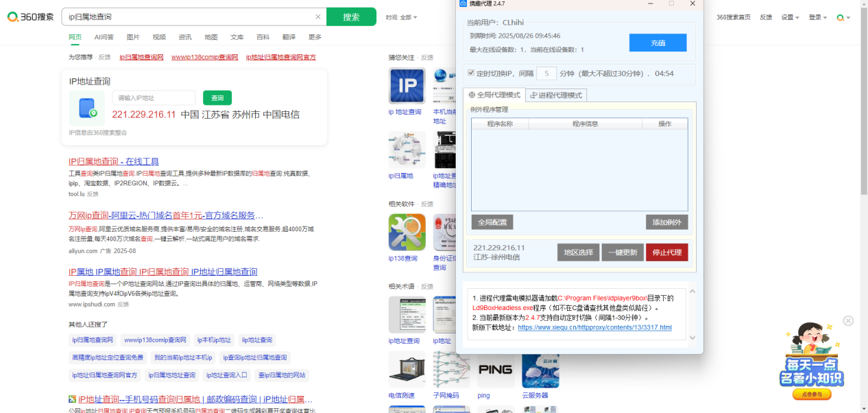Image resolution: width=868 pixels, height=413 pixels.
Task: Click the 云服务器 cloud icon
Action: (540, 370)
